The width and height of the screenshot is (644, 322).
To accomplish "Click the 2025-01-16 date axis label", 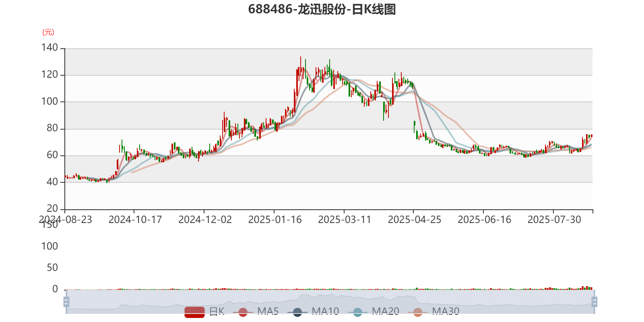I will [275, 220].
